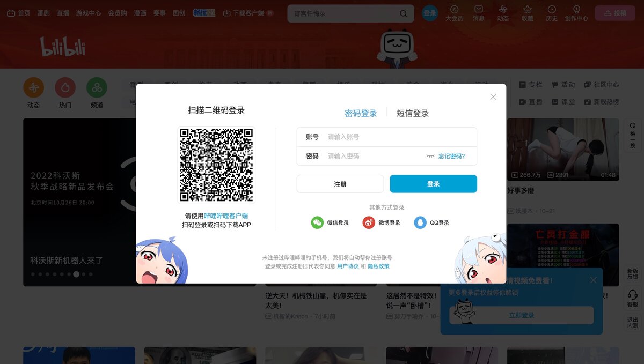Click 立即登录 button in blue popup
Viewport: 644px width, 364px height.
click(522, 315)
